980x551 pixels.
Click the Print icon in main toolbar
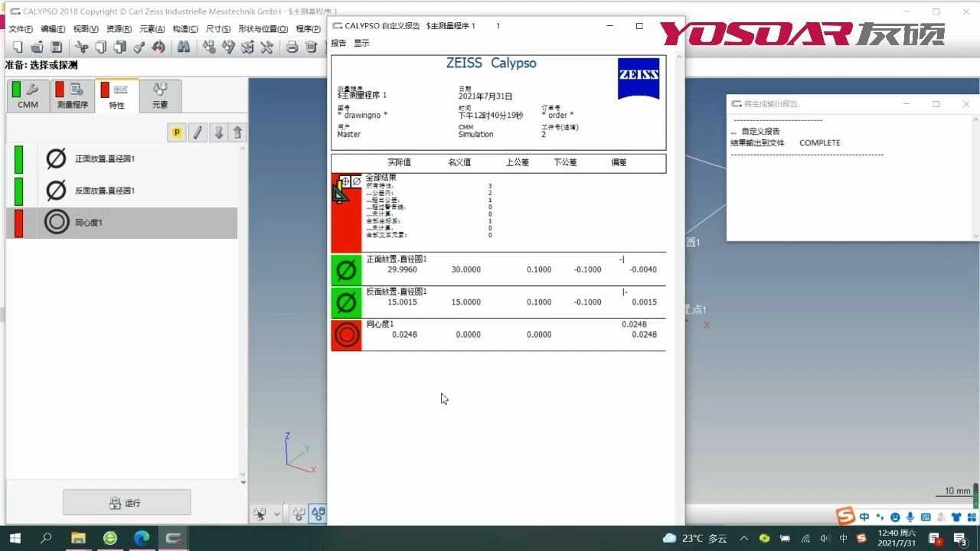(x=292, y=47)
